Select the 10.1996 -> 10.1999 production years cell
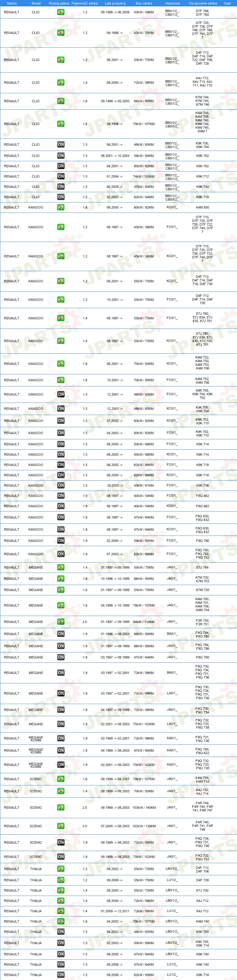 pyautogui.click(x=115, y=579)
